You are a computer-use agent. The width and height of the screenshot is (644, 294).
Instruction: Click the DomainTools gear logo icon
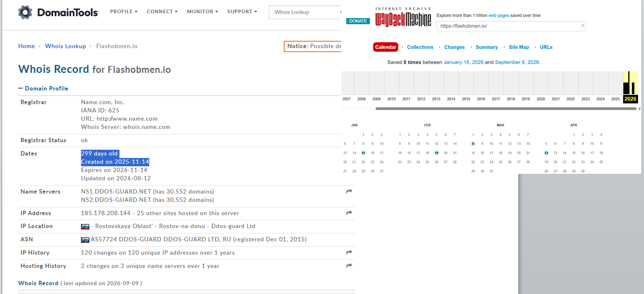coord(25,12)
